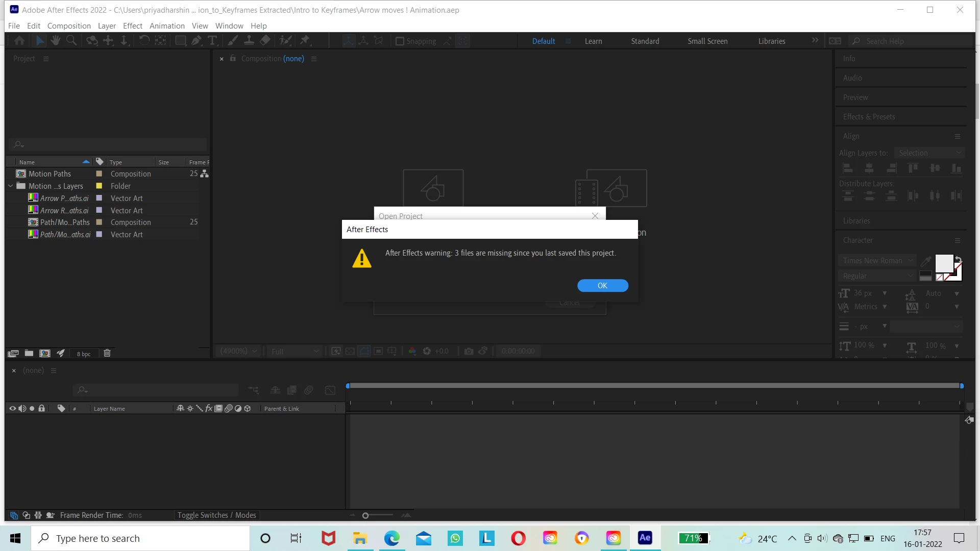Select the Pen tool
980x551 pixels.
(196, 41)
